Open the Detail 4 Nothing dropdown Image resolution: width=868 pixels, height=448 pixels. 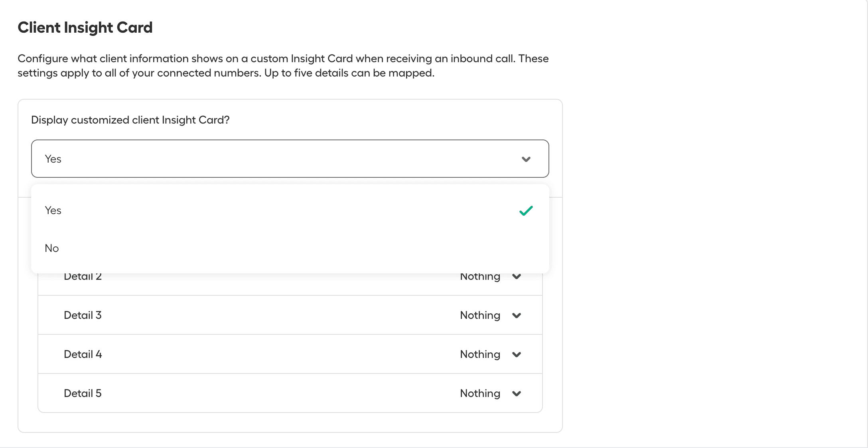[517, 354]
